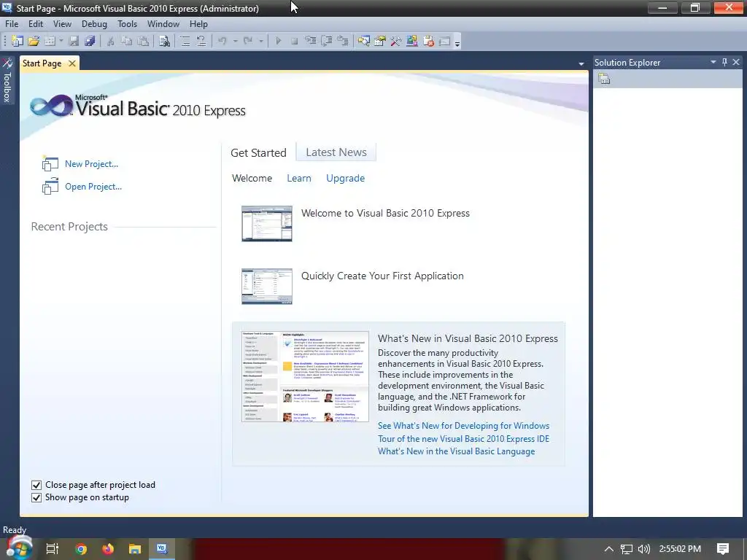The width and height of the screenshot is (747, 560).
Task: Open the toolbar options overflow arrow
Action: pos(457,44)
